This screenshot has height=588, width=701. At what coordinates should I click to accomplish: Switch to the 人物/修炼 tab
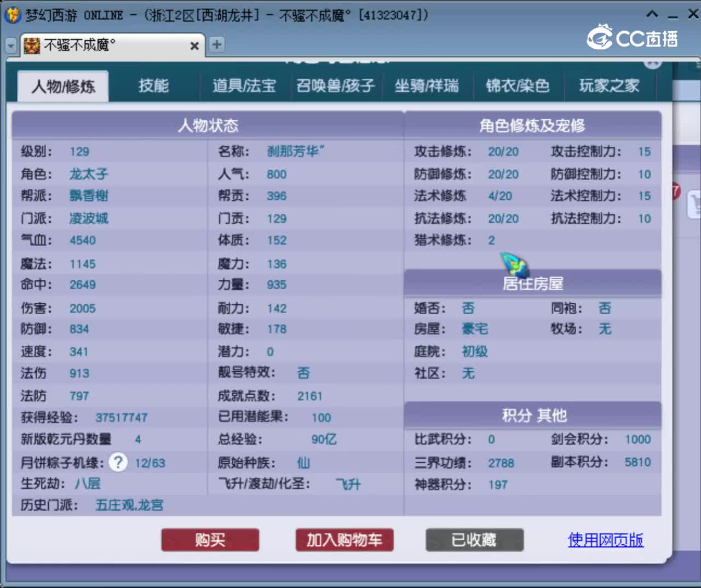point(63,86)
